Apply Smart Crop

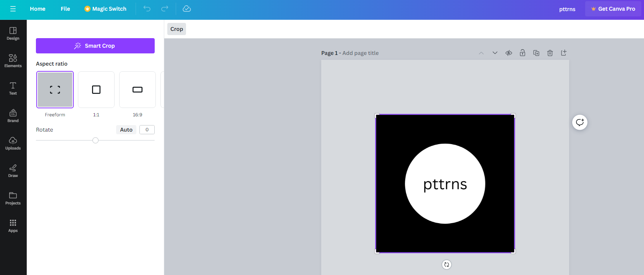(95, 46)
